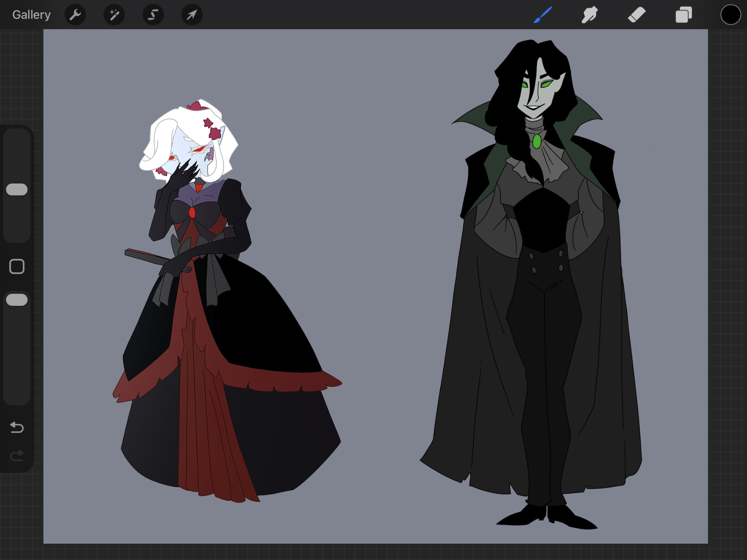Select the Smudge finger tool
This screenshot has width=747, height=560.
[589, 15]
